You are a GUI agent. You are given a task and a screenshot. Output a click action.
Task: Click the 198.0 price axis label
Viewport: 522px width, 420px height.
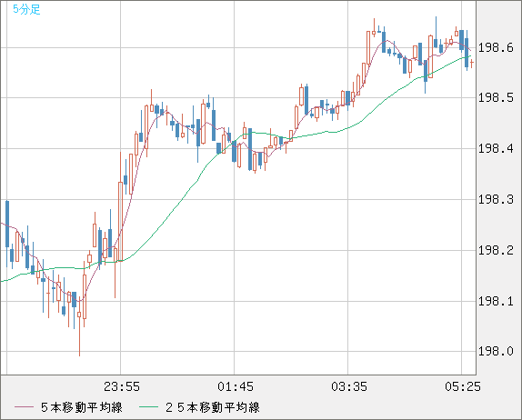click(x=496, y=351)
